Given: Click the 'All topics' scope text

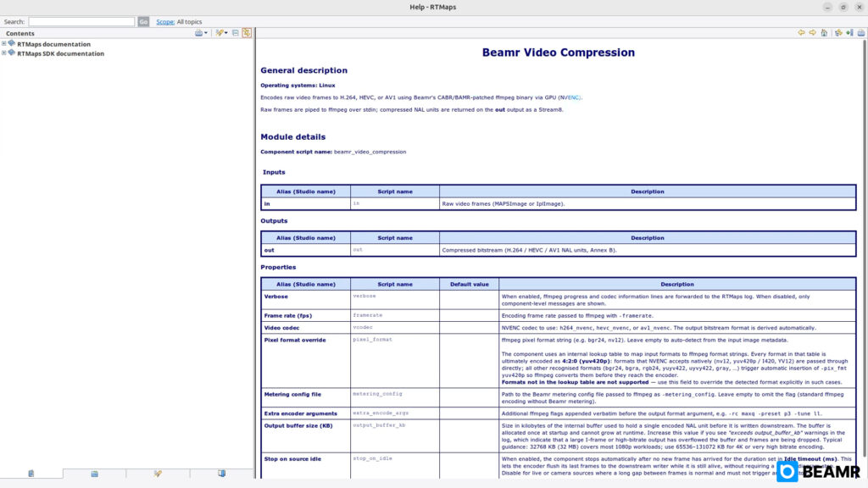Looking at the screenshot, I should coord(189,22).
